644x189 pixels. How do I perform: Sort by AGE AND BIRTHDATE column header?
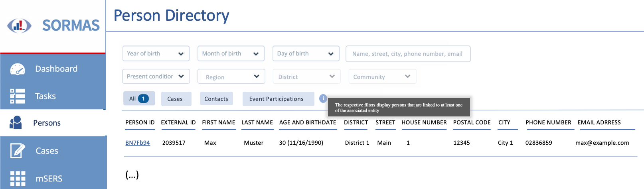tap(308, 122)
